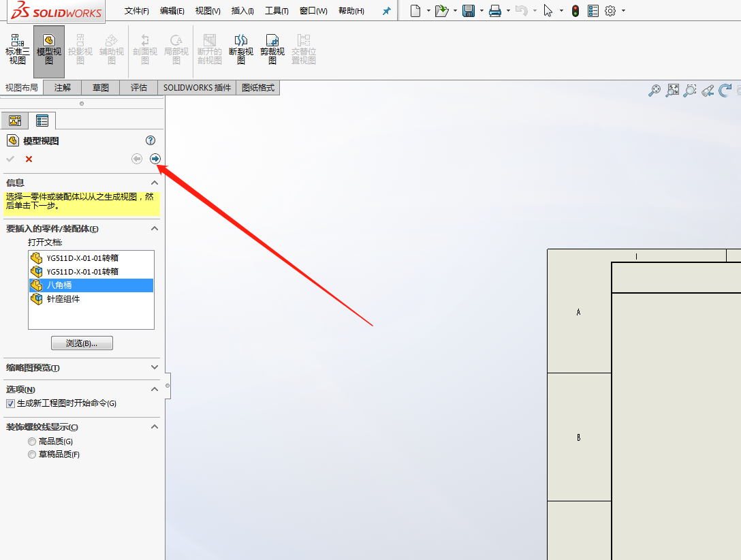This screenshot has width=741, height=560.
Task: Switch to the 注解 tab
Action: point(63,88)
